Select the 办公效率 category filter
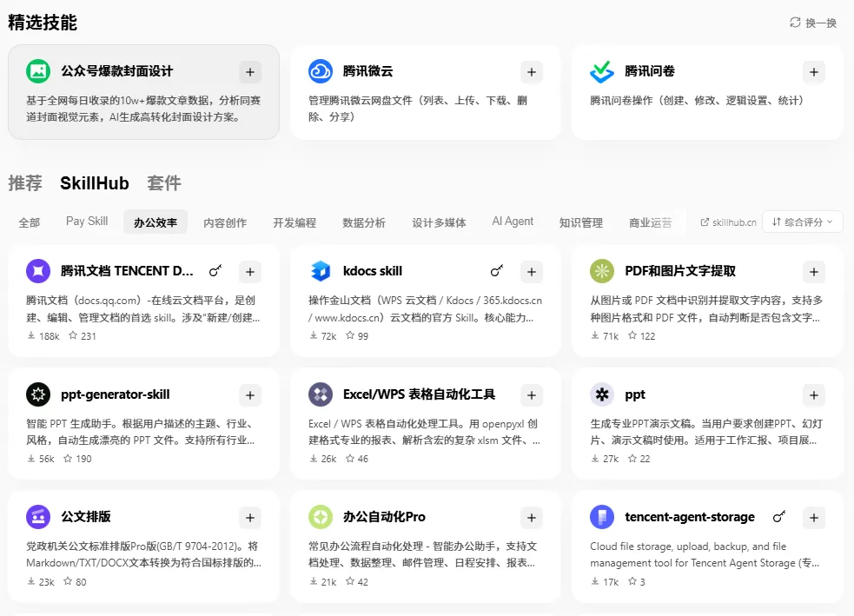This screenshot has width=854, height=616. click(156, 222)
